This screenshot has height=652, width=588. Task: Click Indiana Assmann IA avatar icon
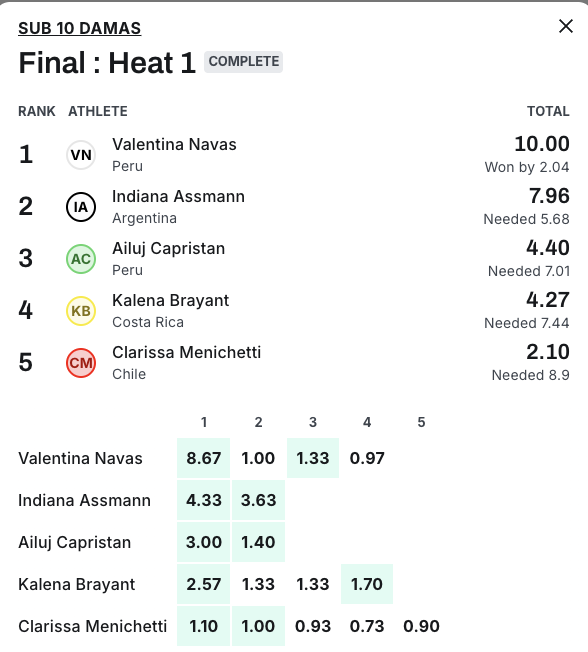click(x=81, y=207)
